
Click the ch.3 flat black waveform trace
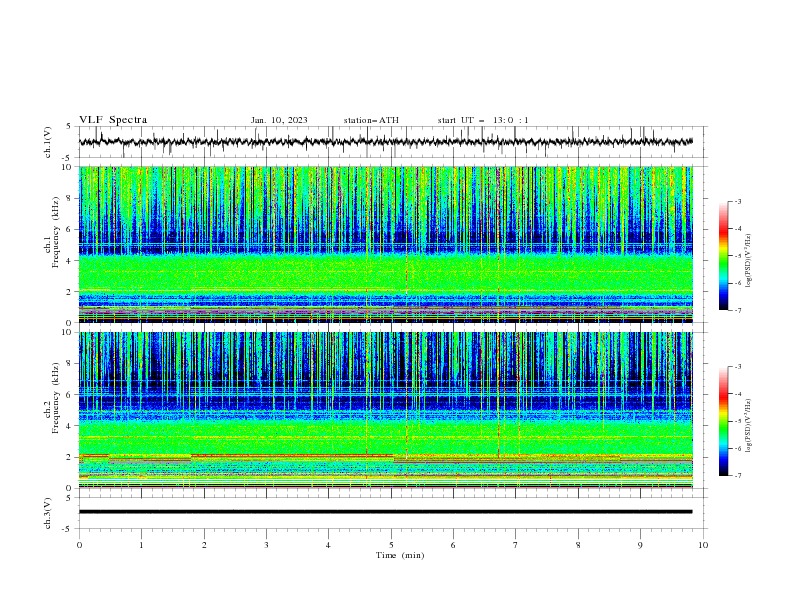(385, 512)
